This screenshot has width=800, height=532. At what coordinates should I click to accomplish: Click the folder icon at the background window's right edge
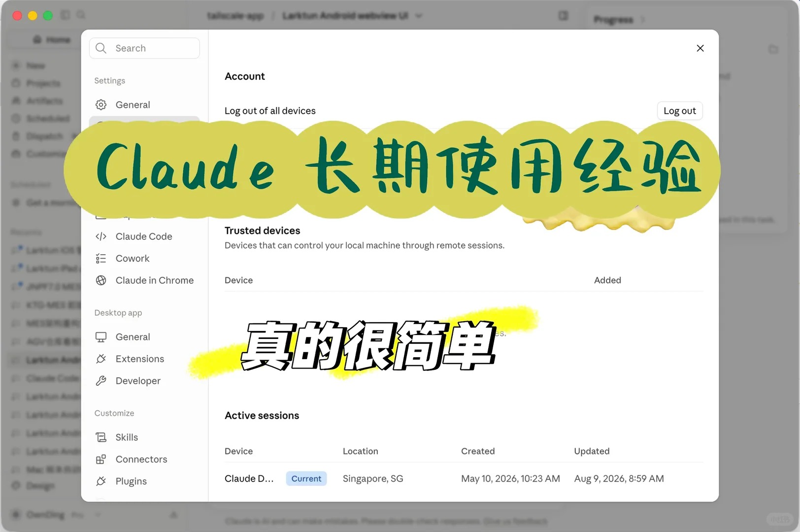pyautogui.click(x=773, y=49)
